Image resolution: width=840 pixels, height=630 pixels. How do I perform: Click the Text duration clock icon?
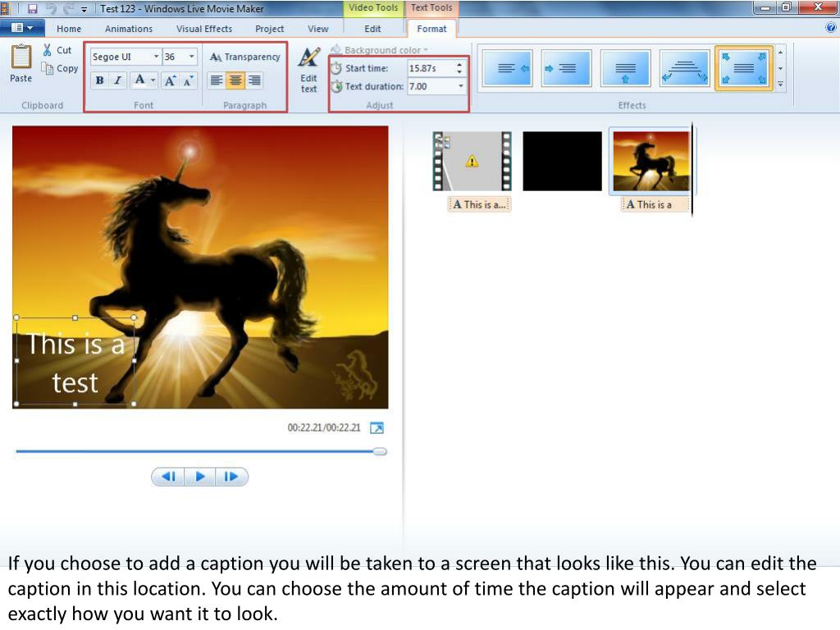pyautogui.click(x=336, y=86)
